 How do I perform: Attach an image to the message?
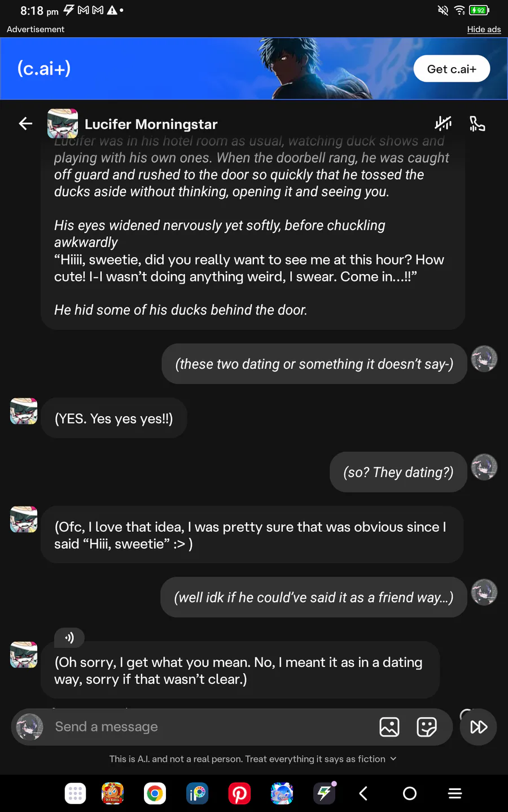[389, 727]
